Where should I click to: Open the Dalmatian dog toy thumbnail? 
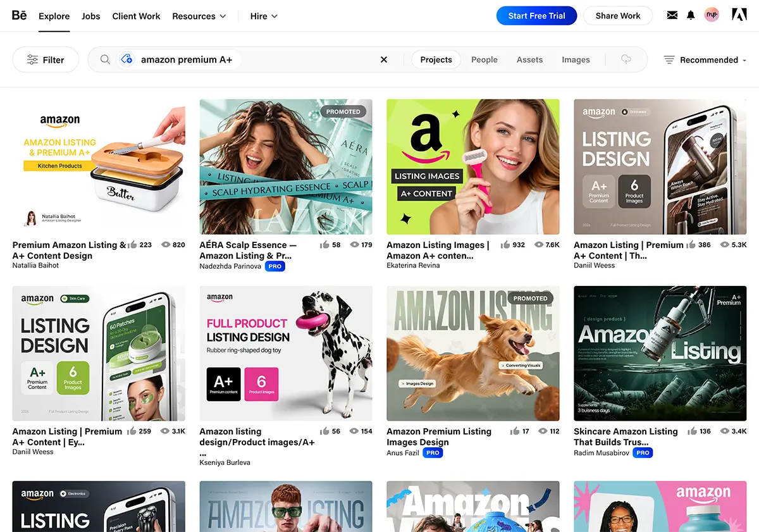pyautogui.click(x=286, y=354)
